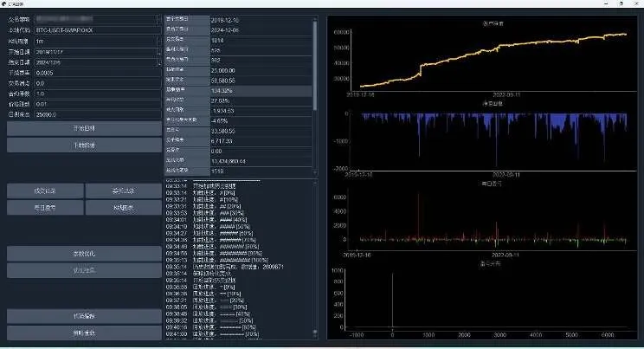Select the ending capital value 58,580.55
Screen dimensions: 644x349
(x=261, y=81)
